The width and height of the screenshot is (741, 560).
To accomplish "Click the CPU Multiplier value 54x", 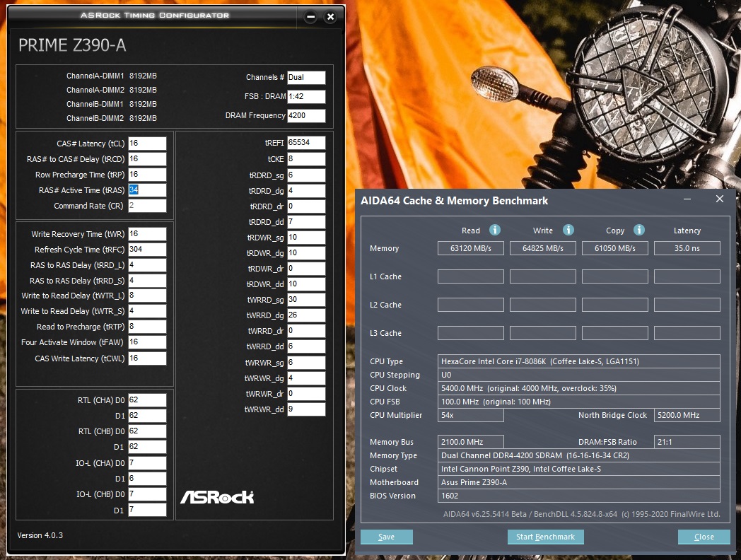I will click(471, 415).
